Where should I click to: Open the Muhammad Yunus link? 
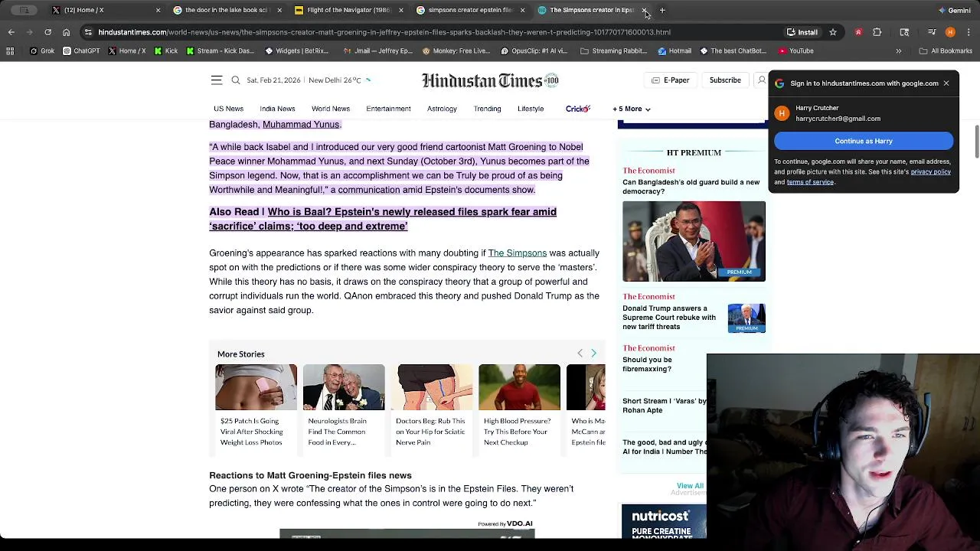301,125
